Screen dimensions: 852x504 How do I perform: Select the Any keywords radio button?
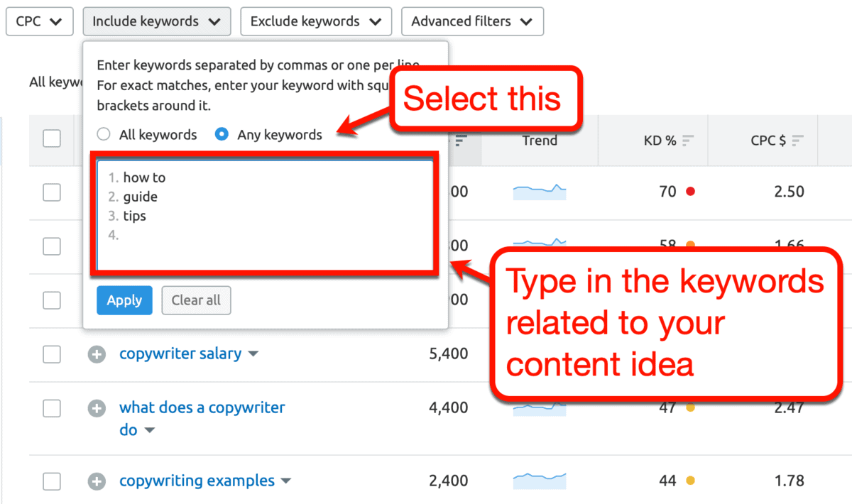tap(221, 134)
